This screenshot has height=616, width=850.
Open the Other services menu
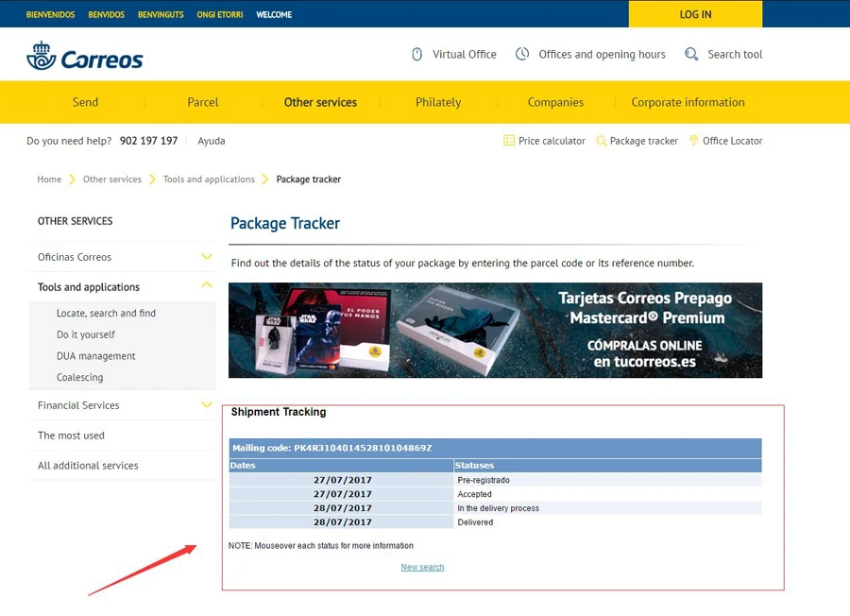point(320,102)
